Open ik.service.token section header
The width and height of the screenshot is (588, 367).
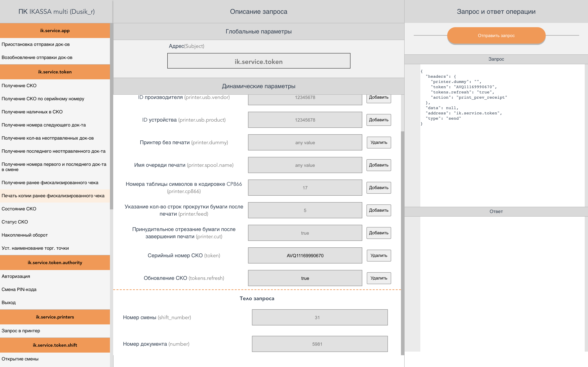(x=55, y=72)
